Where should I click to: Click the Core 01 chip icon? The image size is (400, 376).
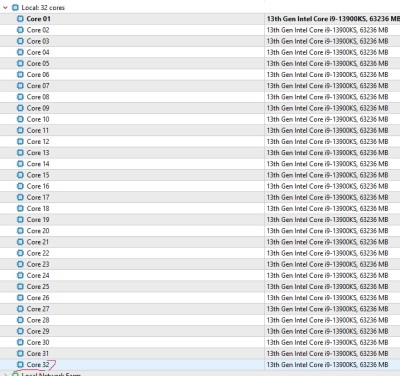[20, 19]
